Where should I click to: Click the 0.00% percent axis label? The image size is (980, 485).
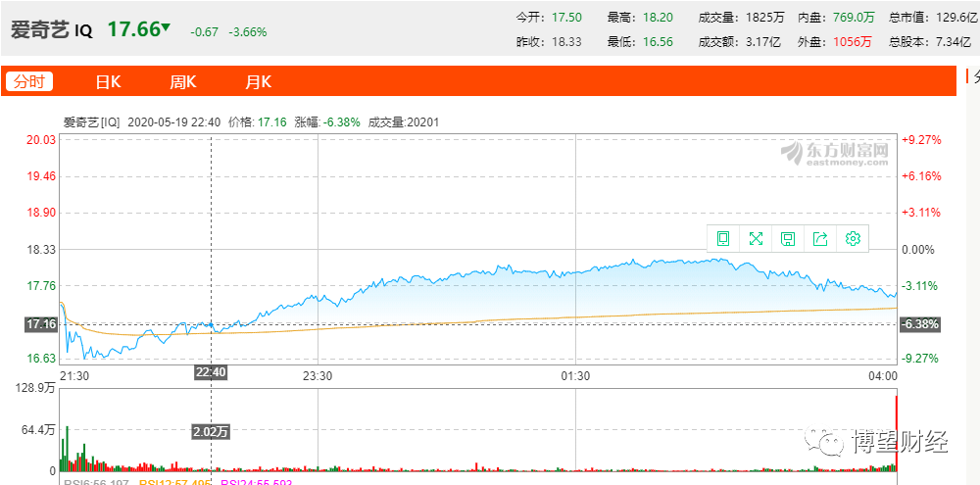coord(919,250)
